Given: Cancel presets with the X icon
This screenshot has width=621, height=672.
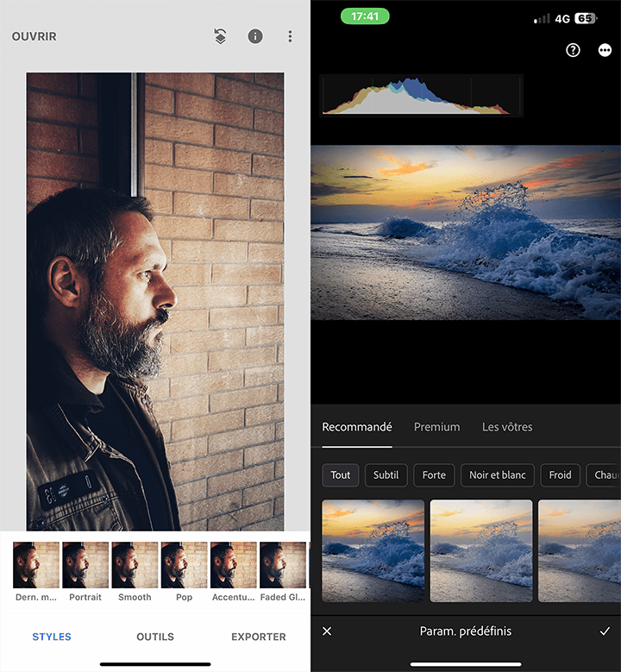Looking at the screenshot, I should coord(327,631).
